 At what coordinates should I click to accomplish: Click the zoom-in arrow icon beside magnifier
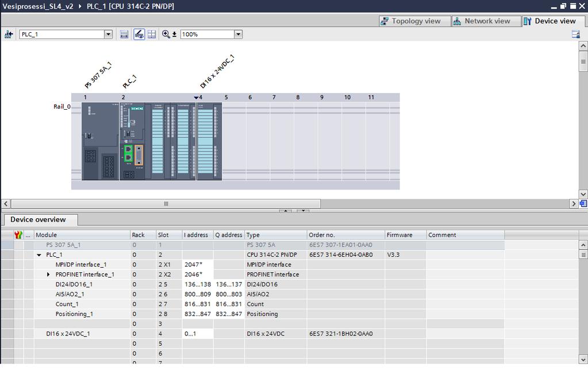coord(174,34)
